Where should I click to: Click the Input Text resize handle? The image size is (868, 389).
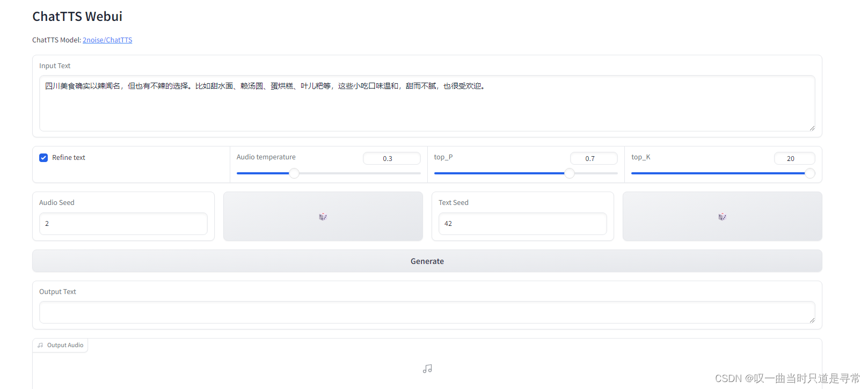[812, 128]
